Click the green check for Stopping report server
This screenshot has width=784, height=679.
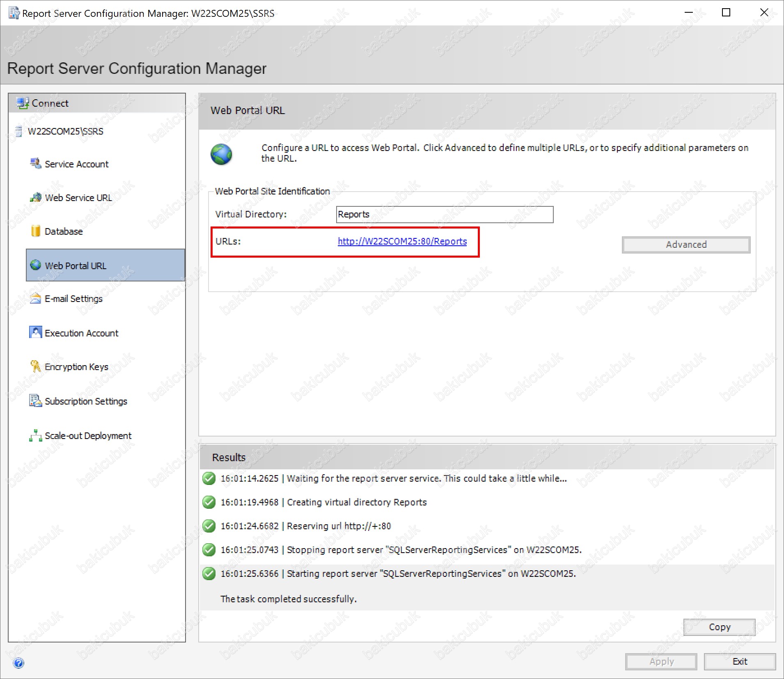tap(209, 550)
